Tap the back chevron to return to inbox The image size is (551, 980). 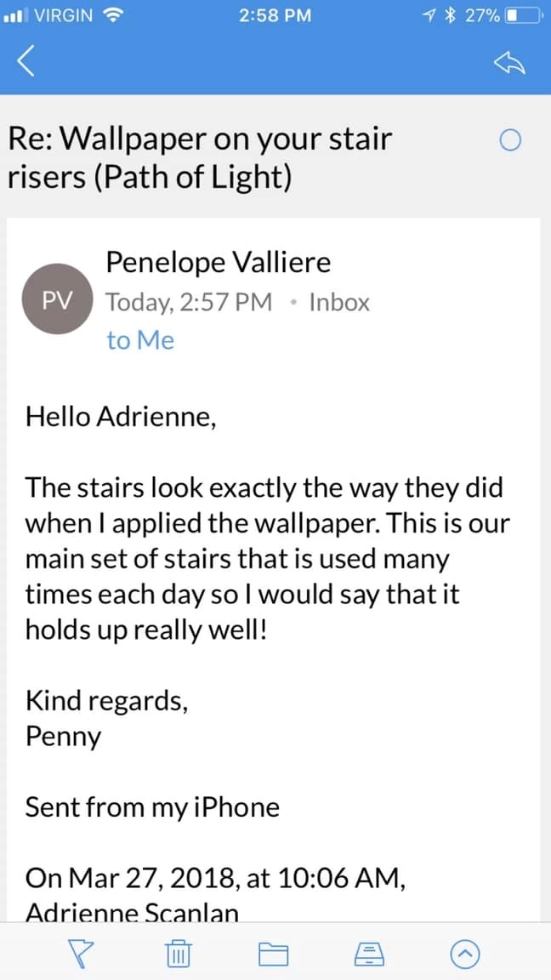pos(26,60)
